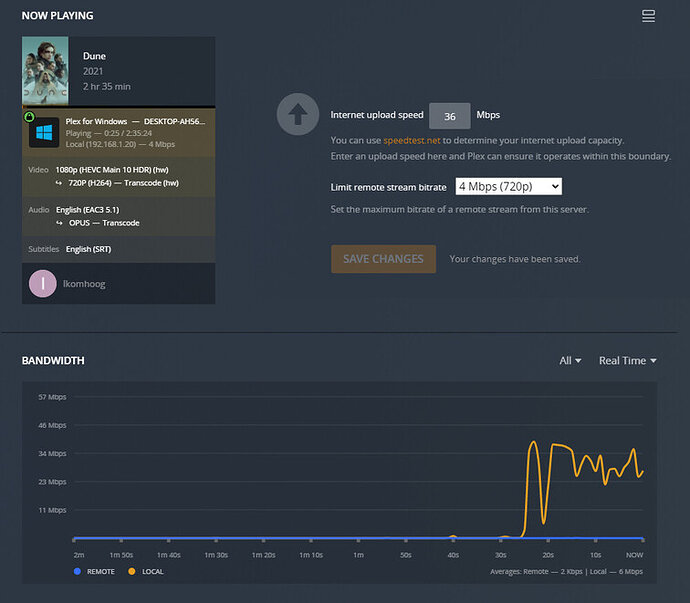Click the video transcode arrow icon

[x=59, y=183]
